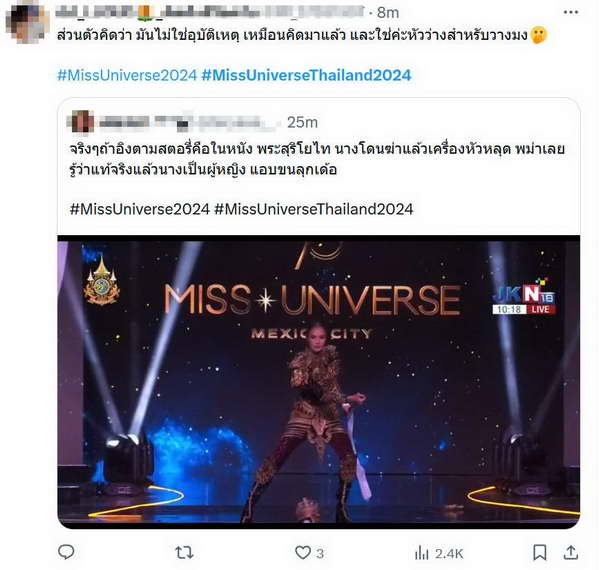Open the quoted tweet's Thai text body
600x570 pixels.
coord(317,159)
